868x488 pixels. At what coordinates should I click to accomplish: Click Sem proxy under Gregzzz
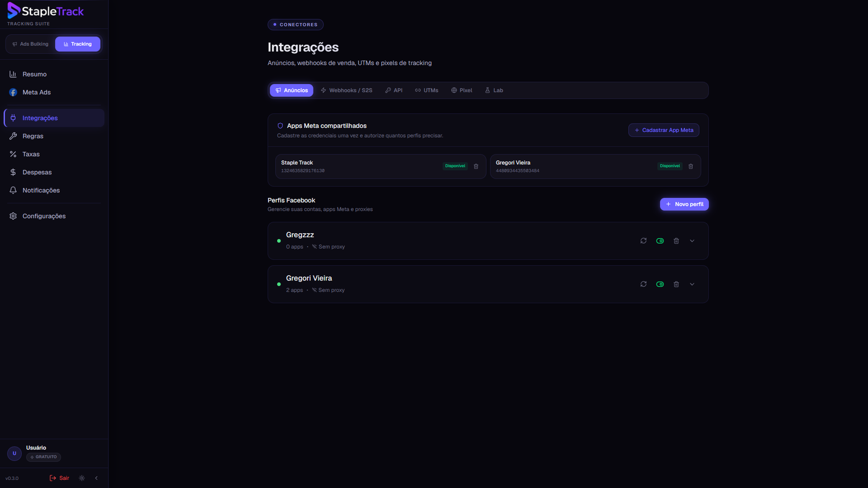tap(328, 247)
